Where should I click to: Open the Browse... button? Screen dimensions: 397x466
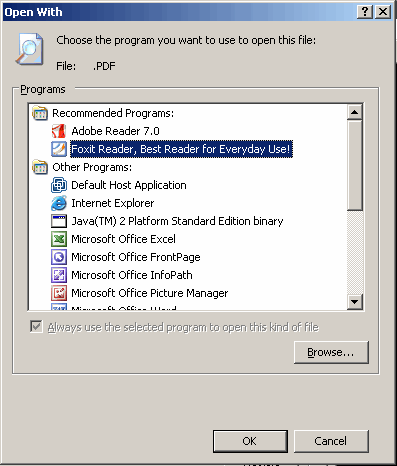tap(331, 352)
